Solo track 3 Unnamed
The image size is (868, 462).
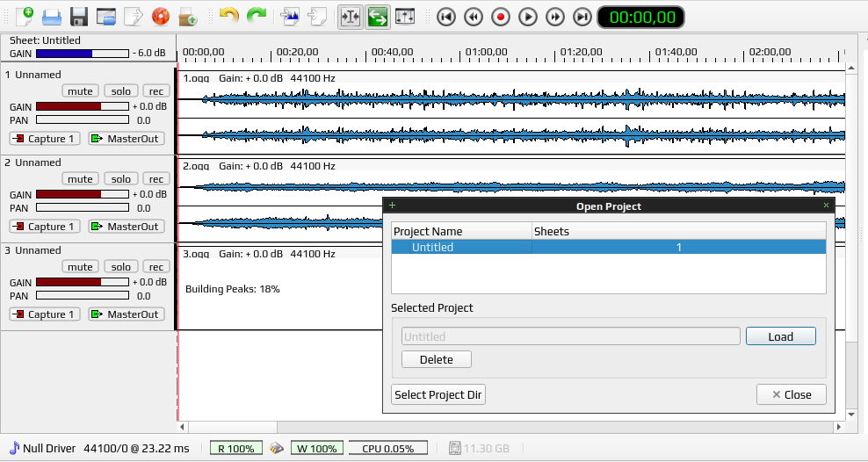coord(120,267)
